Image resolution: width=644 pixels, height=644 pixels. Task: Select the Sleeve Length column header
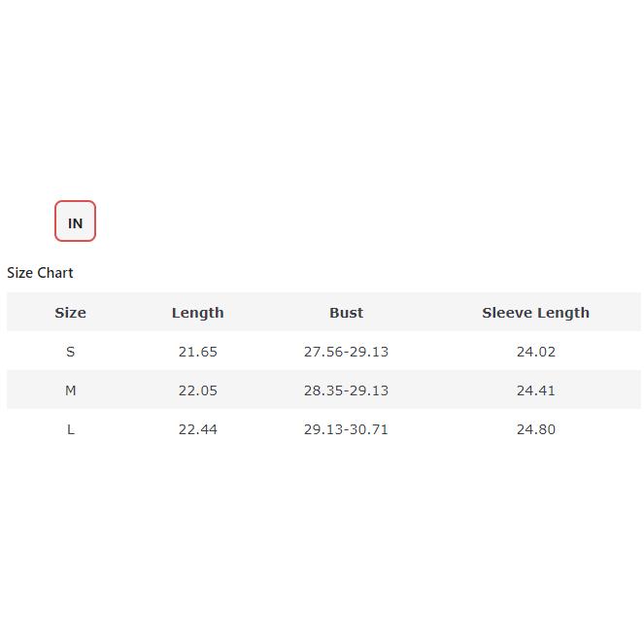click(535, 313)
